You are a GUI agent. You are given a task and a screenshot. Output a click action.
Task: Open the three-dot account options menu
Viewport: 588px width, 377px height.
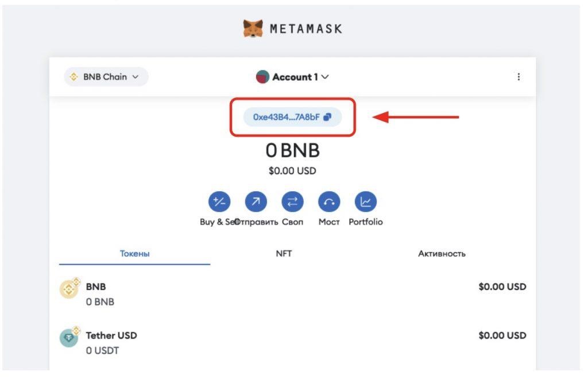tap(519, 77)
